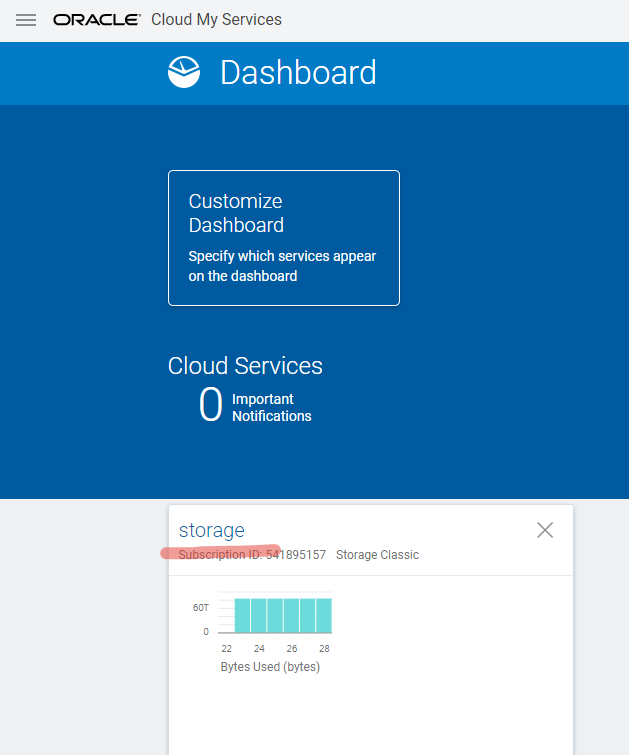Close the storage service card

pyautogui.click(x=545, y=530)
